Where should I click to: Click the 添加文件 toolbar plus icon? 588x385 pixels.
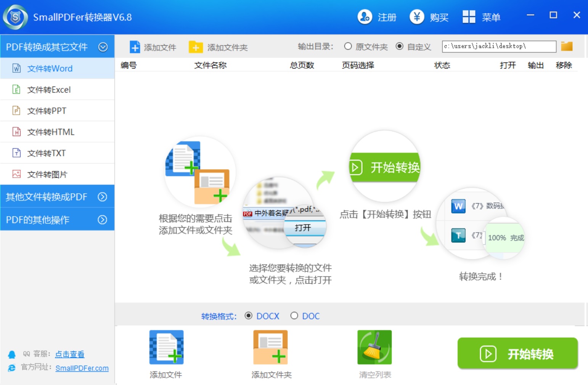(x=135, y=47)
